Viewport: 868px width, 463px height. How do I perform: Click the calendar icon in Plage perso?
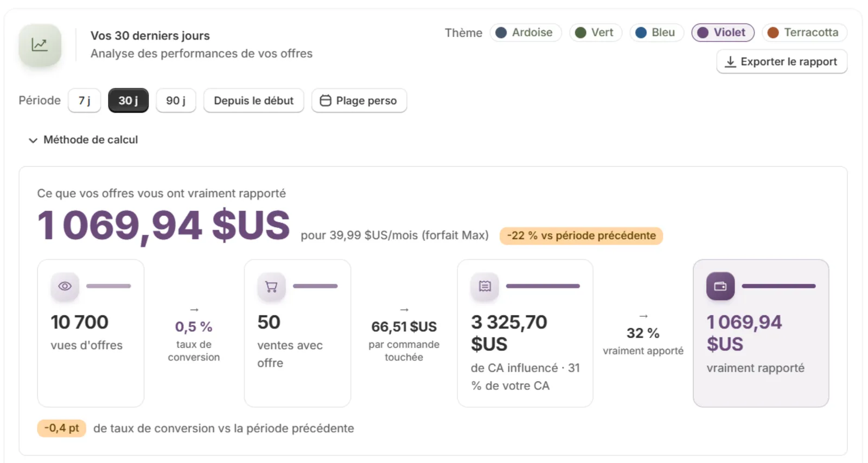(x=325, y=100)
